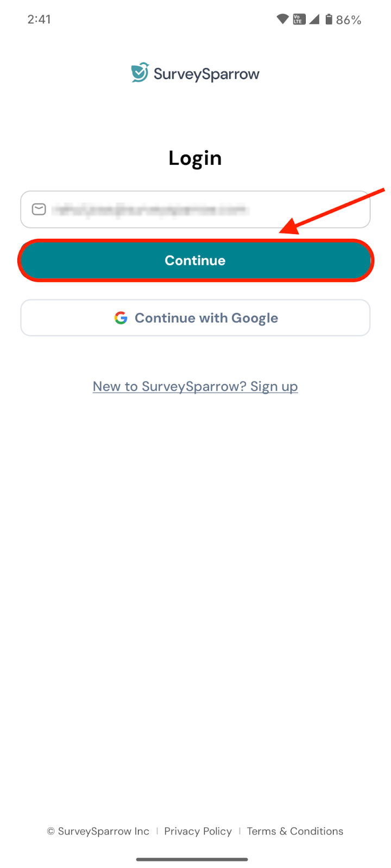Tap the VoLTE status icon

(299, 20)
